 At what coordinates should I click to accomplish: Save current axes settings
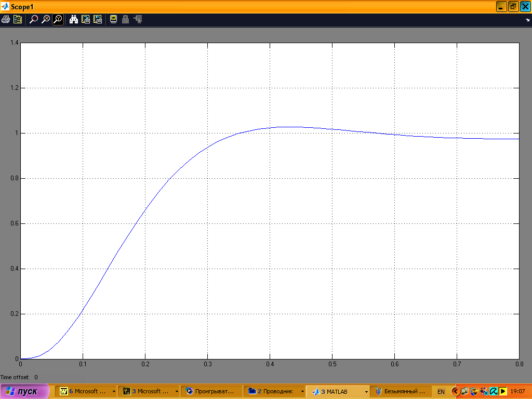click(x=86, y=19)
